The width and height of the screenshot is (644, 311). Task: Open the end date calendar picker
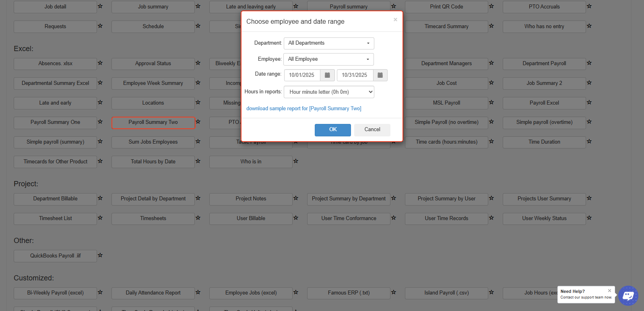click(380, 75)
